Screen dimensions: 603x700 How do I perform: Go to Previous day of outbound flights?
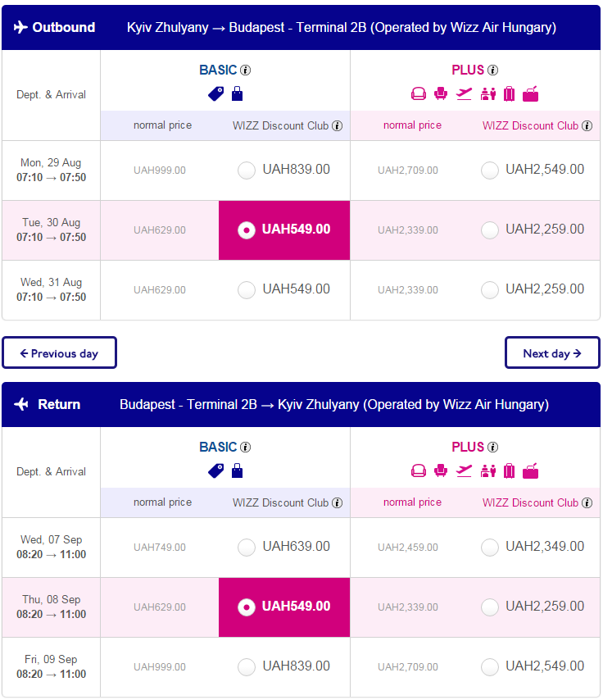(59, 352)
